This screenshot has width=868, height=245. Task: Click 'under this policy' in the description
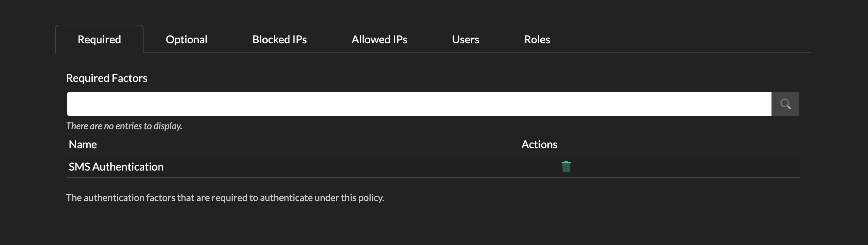pyautogui.click(x=349, y=198)
